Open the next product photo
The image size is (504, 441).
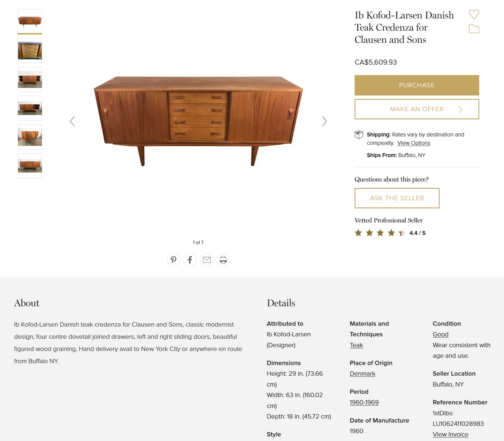click(x=324, y=121)
